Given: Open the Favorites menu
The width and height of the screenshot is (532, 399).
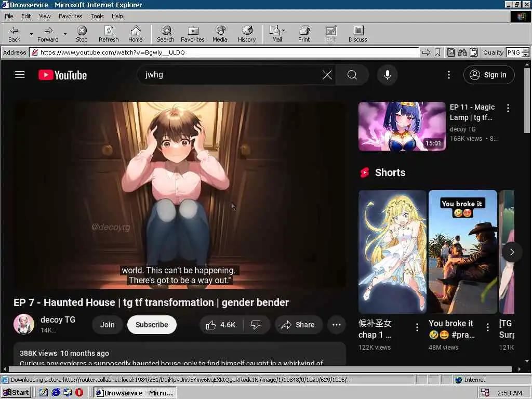Looking at the screenshot, I should pyautogui.click(x=70, y=16).
